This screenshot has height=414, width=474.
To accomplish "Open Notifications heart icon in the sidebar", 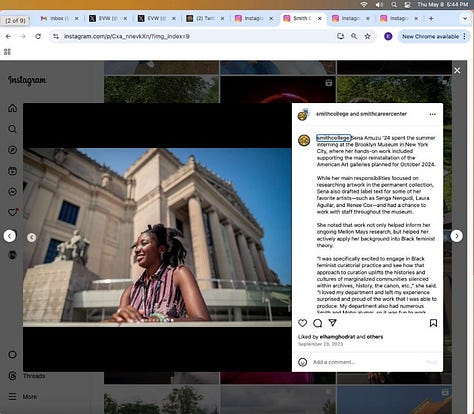I will (13, 212).
